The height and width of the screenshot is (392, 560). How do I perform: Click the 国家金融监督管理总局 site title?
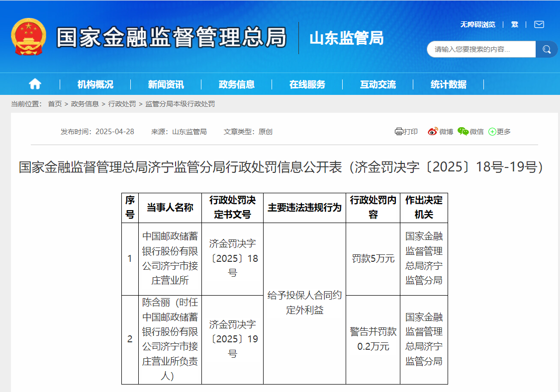[x=172, y=37]
